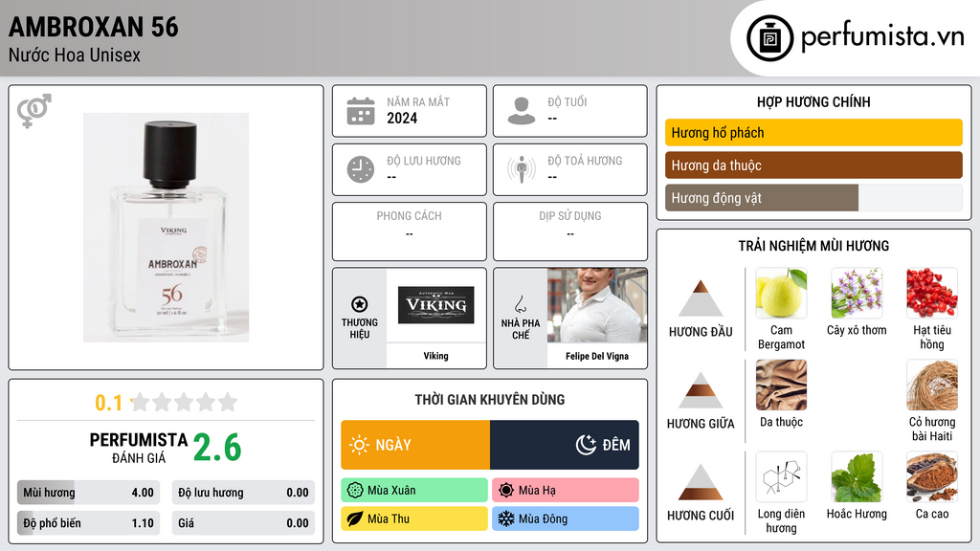The height and width of the screenshot is (551, 980).
Task: Click the Hợp hương chính heading
Action: point(813,101)
